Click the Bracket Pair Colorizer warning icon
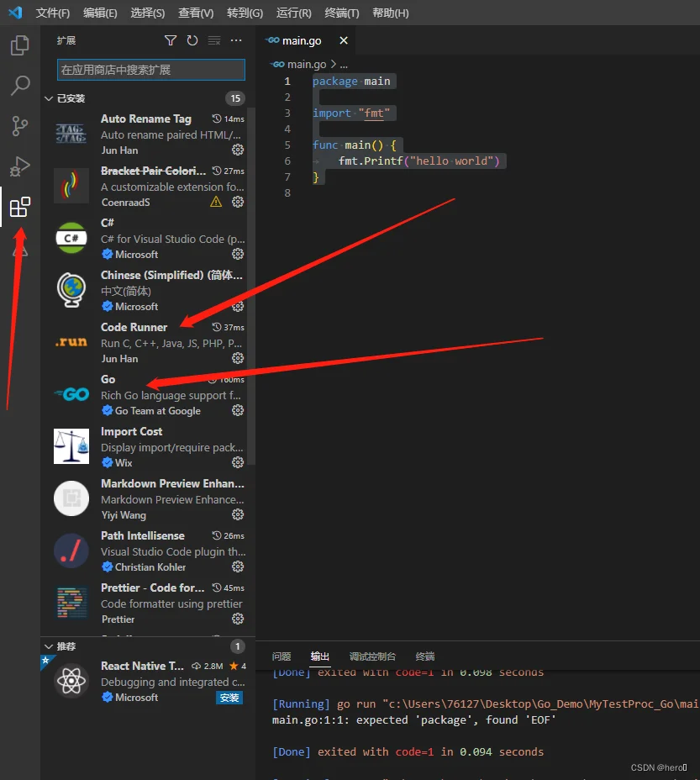The image size is (700, 780). (216, 202)
